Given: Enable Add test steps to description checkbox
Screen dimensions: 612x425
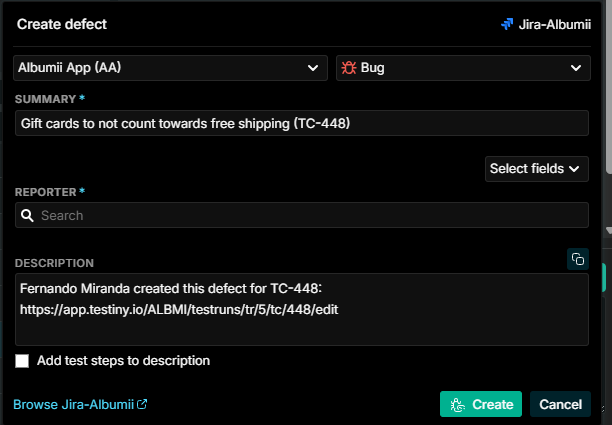Looking at the screenshot, I should tap(22, 361).
